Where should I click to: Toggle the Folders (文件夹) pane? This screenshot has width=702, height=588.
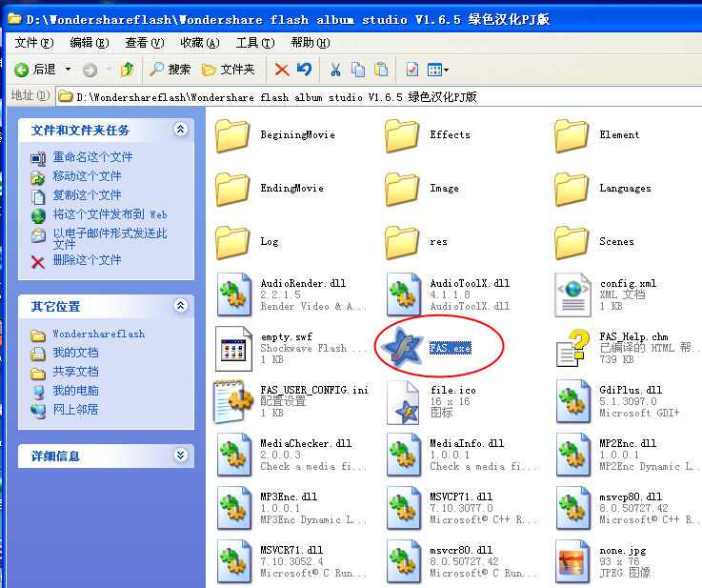[229, 70]
